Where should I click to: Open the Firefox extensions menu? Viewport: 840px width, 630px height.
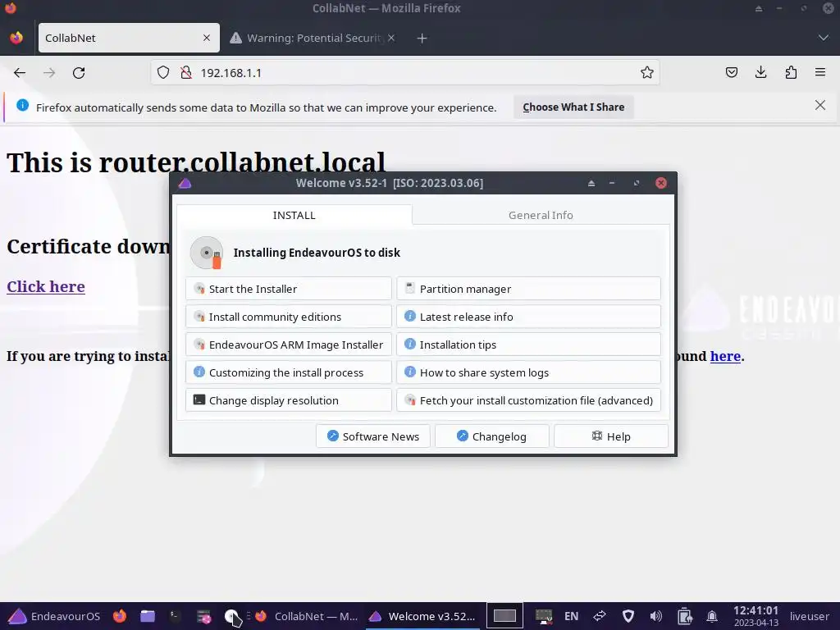click(x=791, y=72)
